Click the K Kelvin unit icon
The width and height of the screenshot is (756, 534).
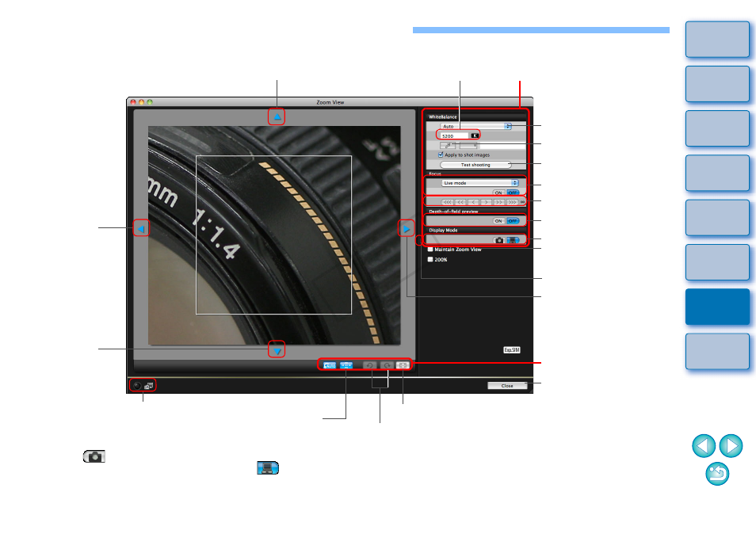(475, 136)
